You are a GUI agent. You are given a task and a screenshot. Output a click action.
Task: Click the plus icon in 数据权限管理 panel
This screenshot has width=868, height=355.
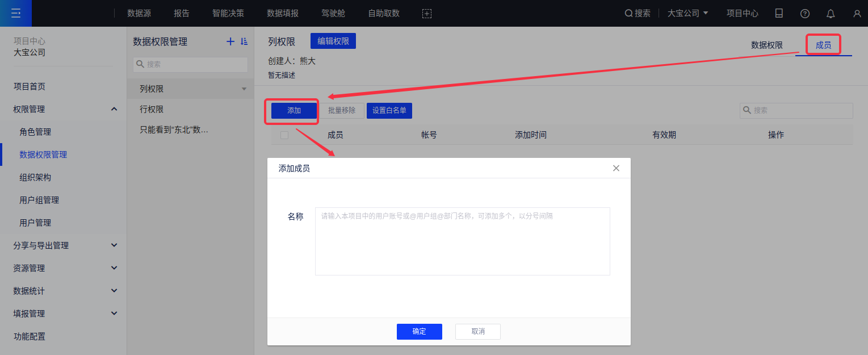230,41
